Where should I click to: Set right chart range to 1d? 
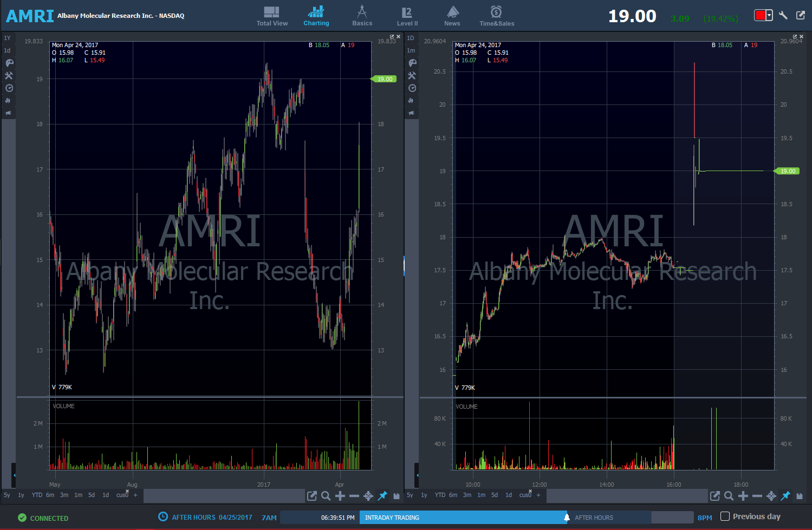click(x=509, y=495)
